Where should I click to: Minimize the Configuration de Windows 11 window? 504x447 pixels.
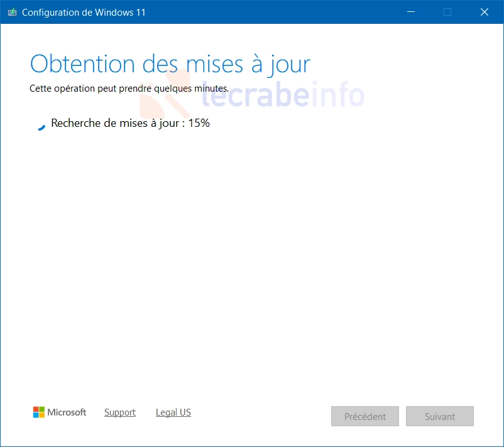click(411, 12)
